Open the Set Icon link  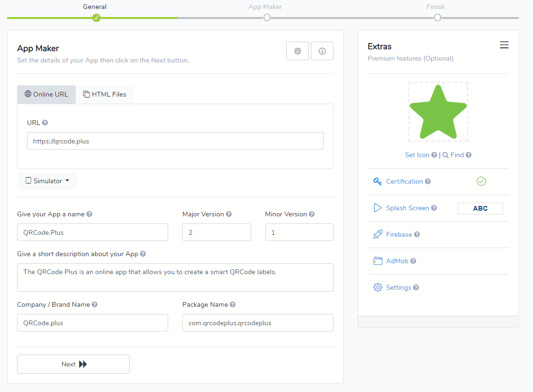coord(417,155)
